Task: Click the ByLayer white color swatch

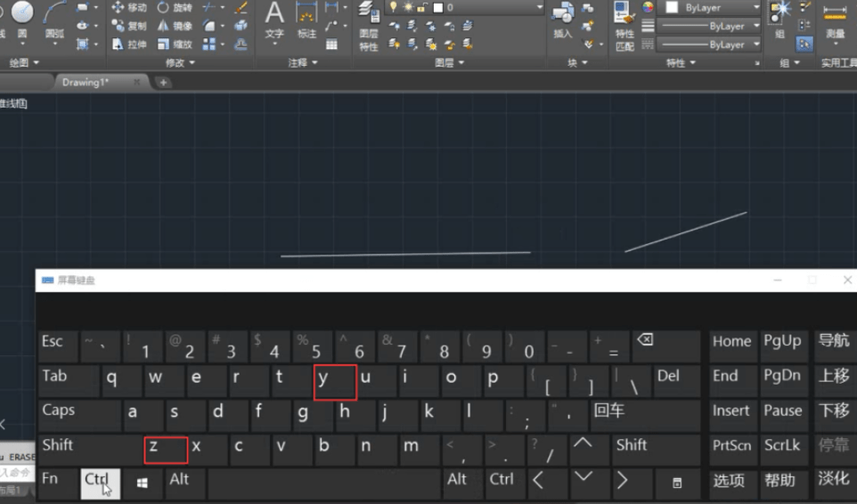Action: (672, 8)
